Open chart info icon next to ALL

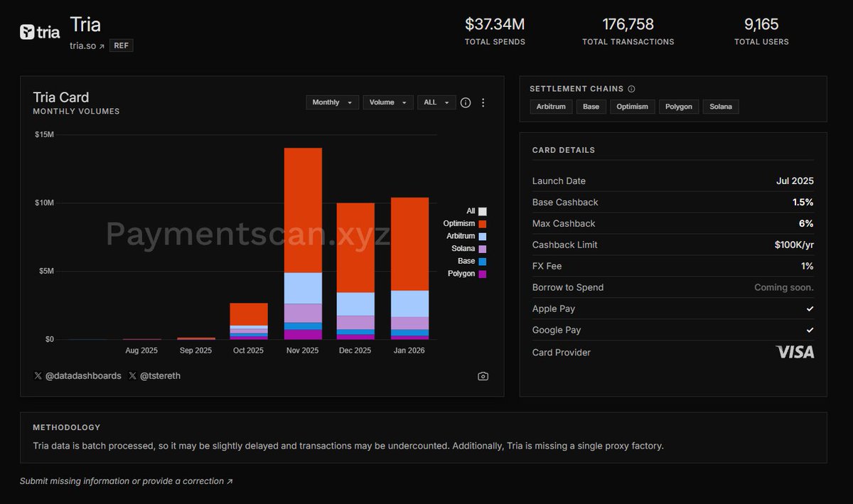pos(466,102)
